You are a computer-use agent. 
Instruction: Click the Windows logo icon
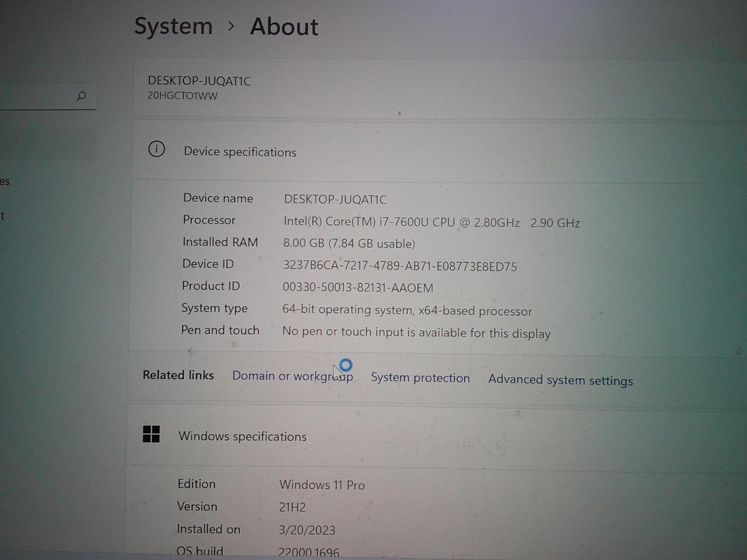151,434
